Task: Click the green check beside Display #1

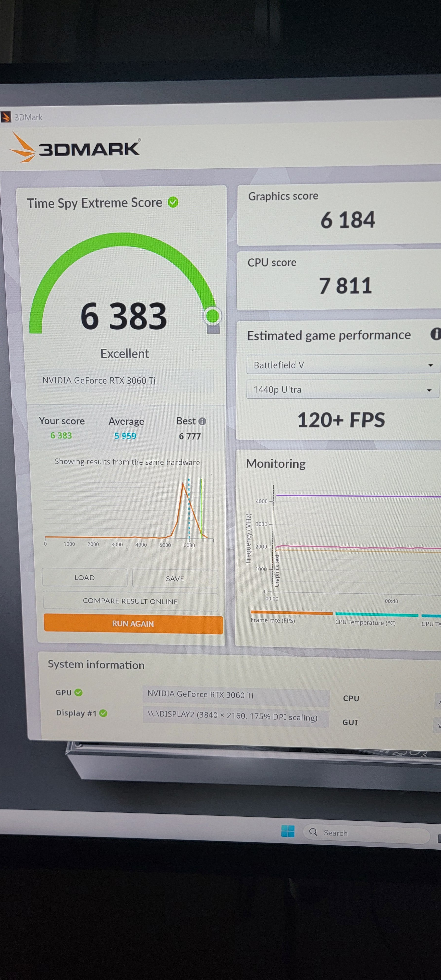Action: (x=103, y=713)
